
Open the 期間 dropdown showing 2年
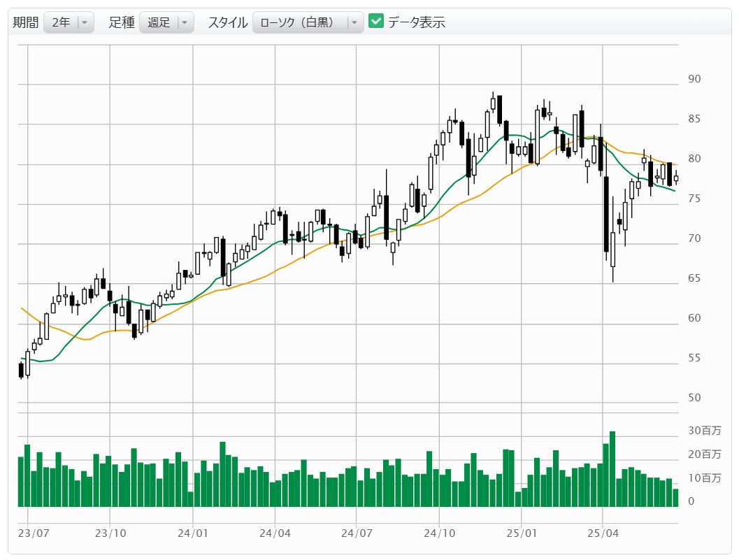(x=69, y=22)
